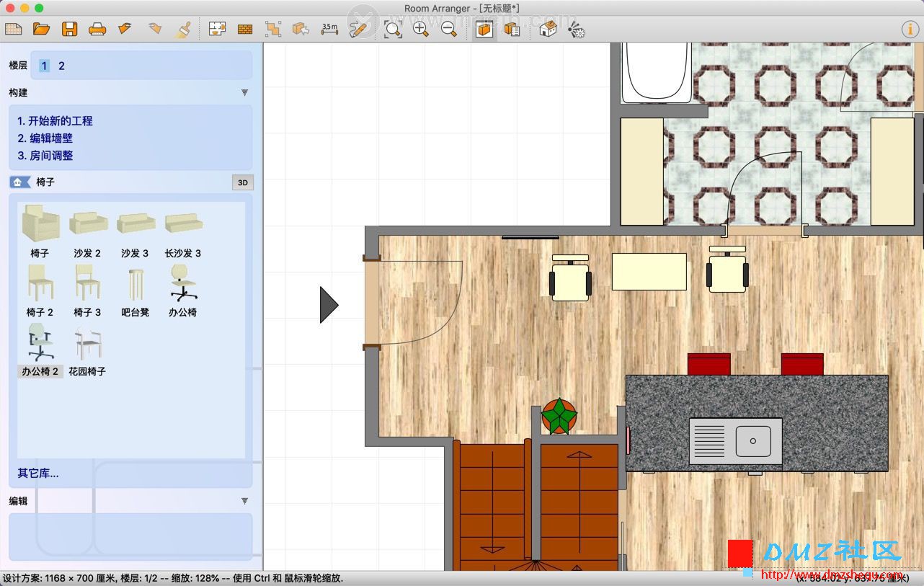Click the 3D button in library header
The width and height of the screenshot is (924, 586).
243,183
